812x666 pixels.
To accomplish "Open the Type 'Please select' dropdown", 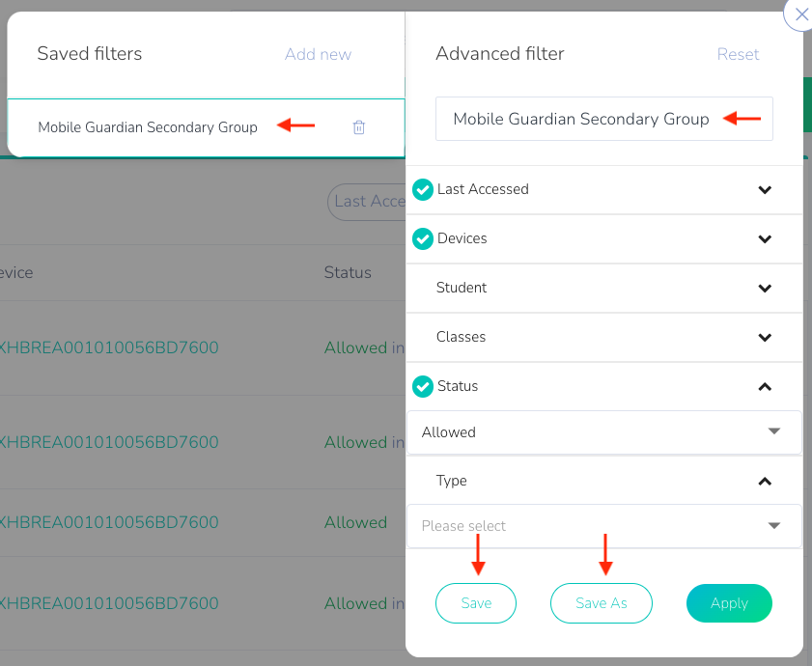I will pyautogui.click(x=604, y=526).
